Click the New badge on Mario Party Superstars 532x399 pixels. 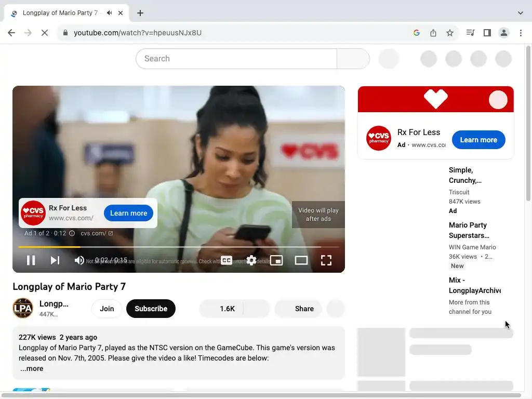(457, 266)
